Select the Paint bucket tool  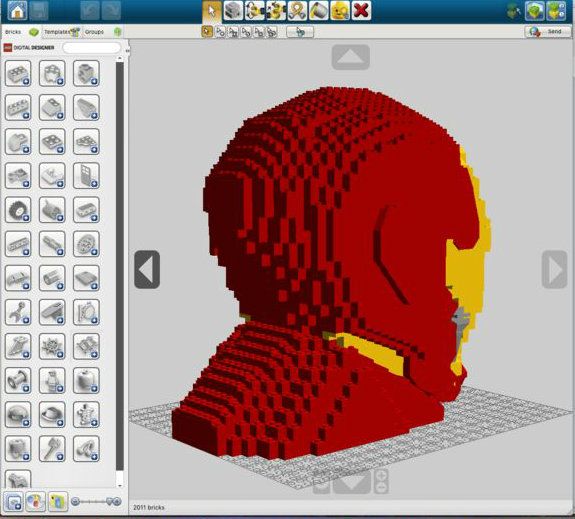click(x=318, y=10)
